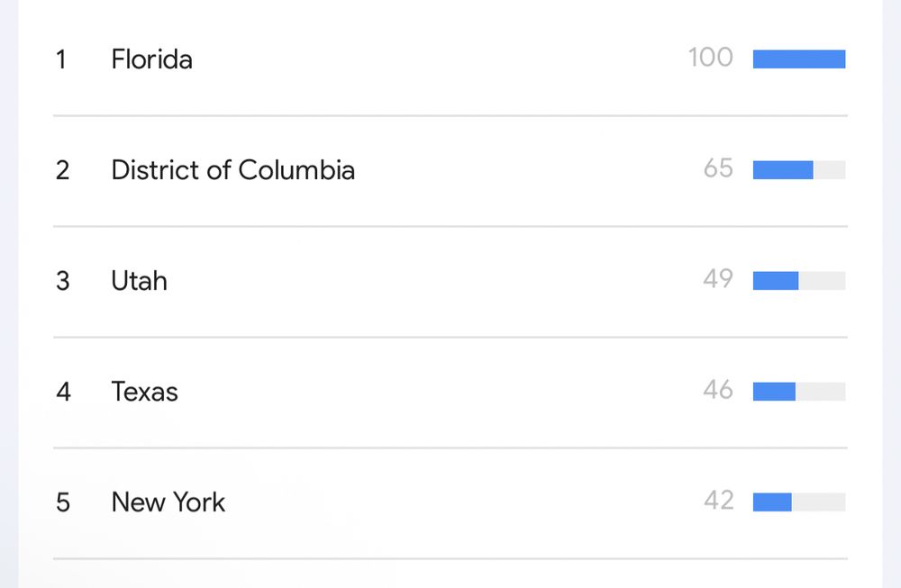The width and height of the screenshot is (901, 588).
Task: Click rank number 5
Action: [x=63, y=503]
